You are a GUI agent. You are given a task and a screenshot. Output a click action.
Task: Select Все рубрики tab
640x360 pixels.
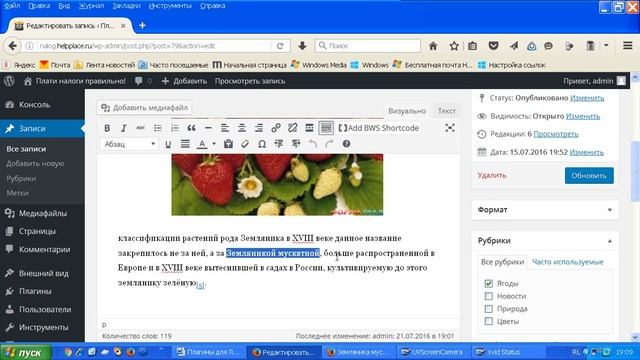pos(502,262)
